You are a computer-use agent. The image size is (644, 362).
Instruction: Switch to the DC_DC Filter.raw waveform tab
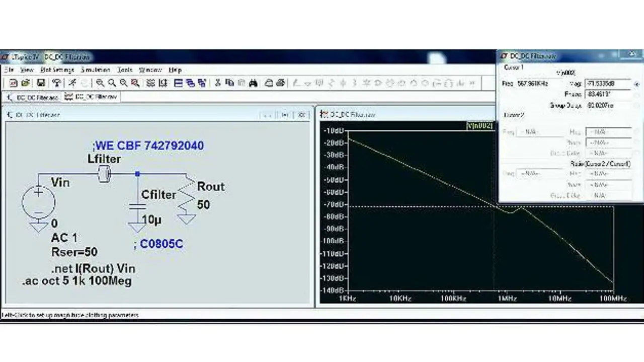pos(91,97)
